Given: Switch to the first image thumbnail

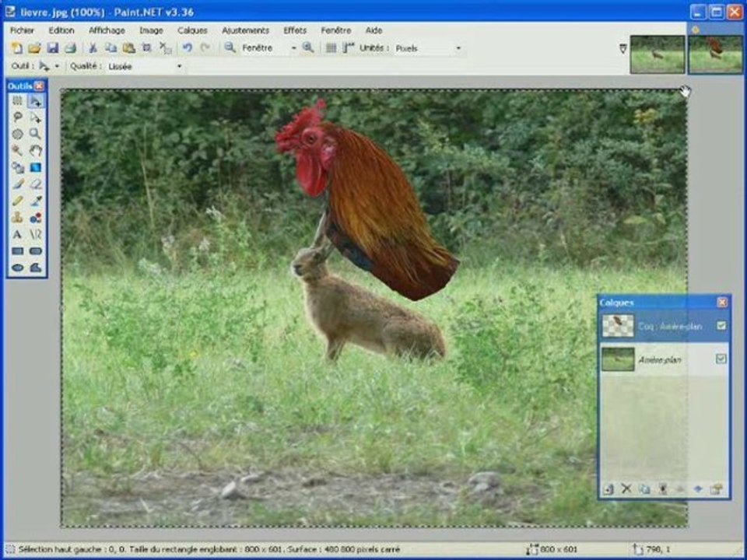Looking at the screenshot, I should 657,54.
